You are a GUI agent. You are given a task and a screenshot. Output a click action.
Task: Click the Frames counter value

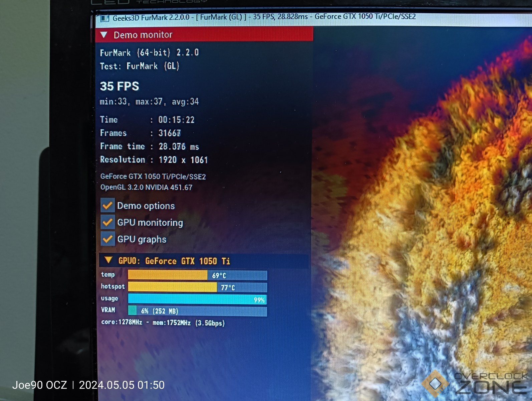[x=170, y=133]
